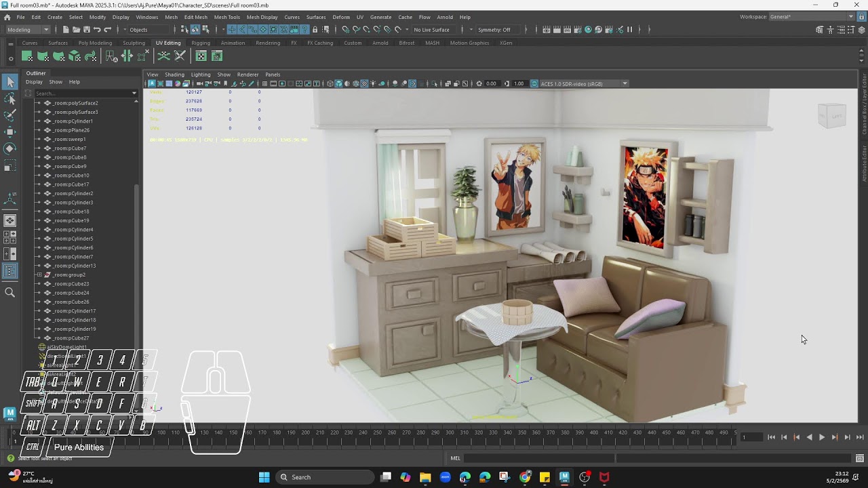868x488 pixels.
Task: Open Hypershade sphere icon
Action: 589,30
